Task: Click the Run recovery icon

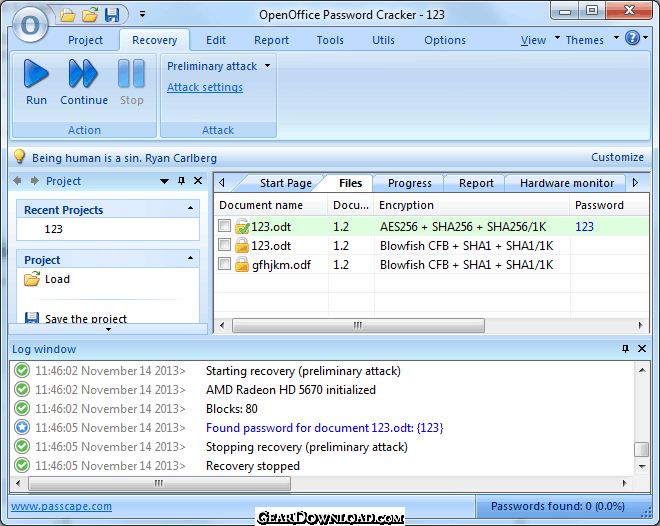Action: pos(36,74)
